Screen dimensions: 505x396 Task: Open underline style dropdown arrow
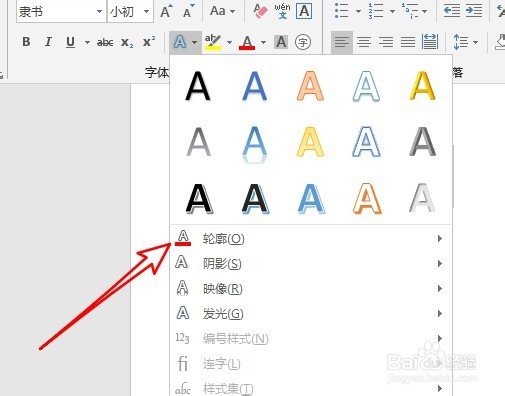pyautogui.click(x=87, y=42)
